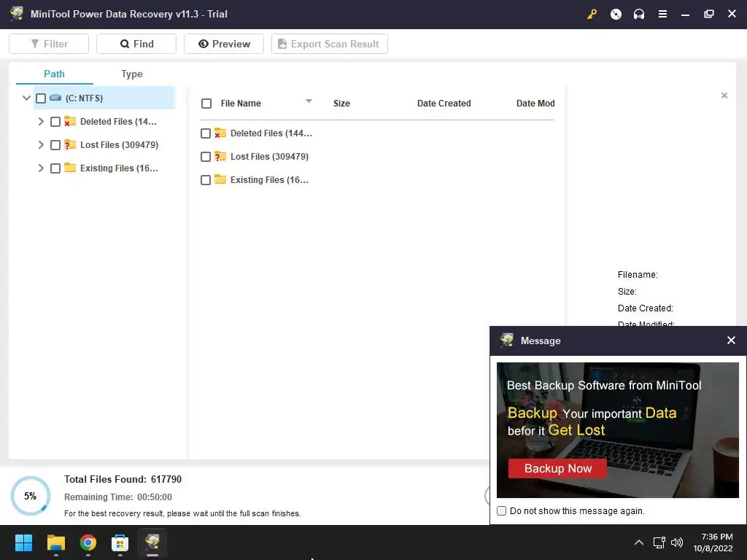
Task: Open File Explorer from the taskbar
Action: pyautogui.click(x=55, y=542)
